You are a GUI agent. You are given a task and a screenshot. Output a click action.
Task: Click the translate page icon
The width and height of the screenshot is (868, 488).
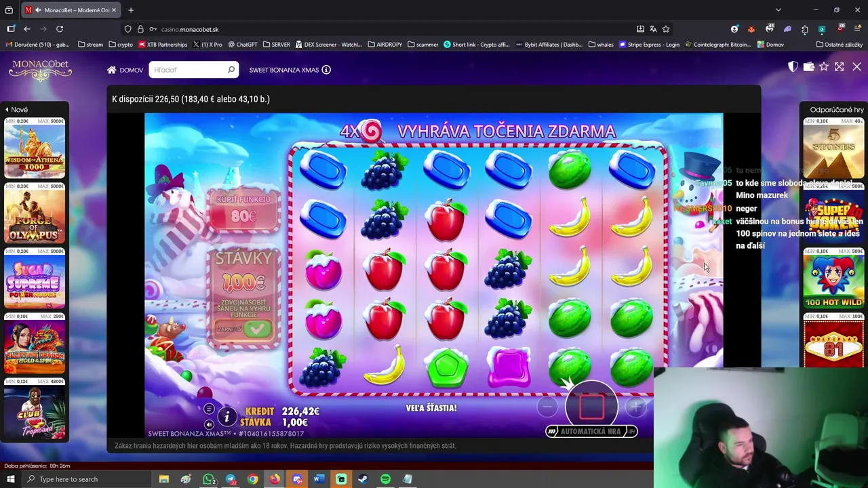(653, 29)
